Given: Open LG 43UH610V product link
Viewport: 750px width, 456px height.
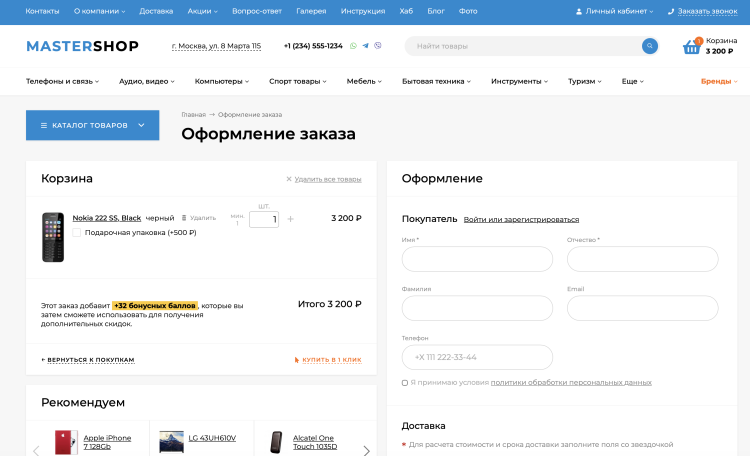Looking at the screenshot, I should 212,438.
